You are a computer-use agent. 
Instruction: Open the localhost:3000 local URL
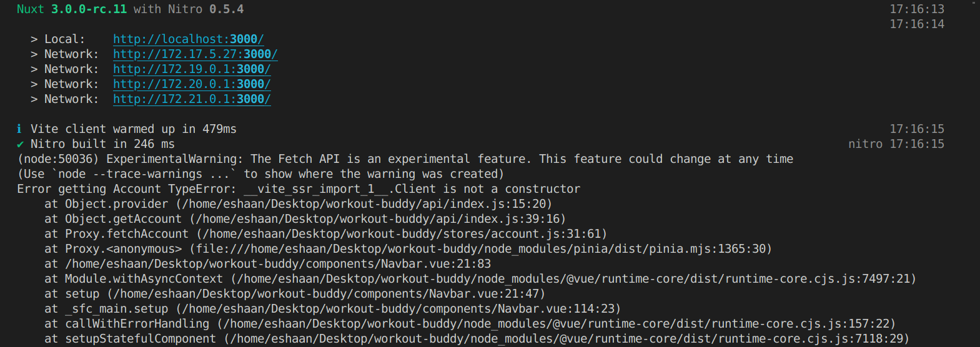click(x=188, y=39)
